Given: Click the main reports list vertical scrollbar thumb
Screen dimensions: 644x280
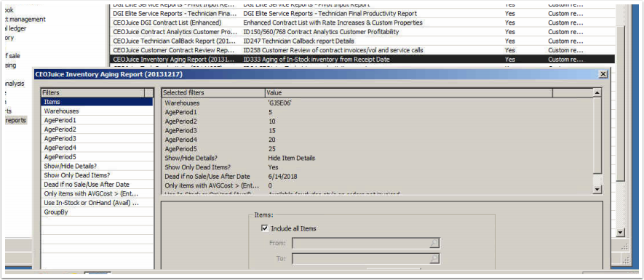Looking at the screenshot, I should [621, 103].
